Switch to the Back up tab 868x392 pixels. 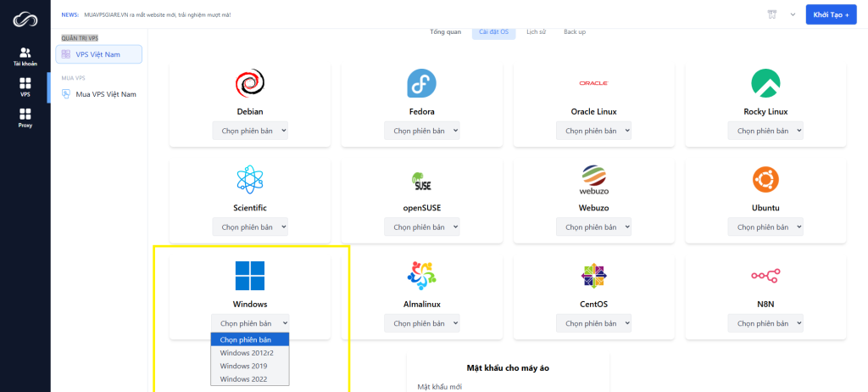[x=575, y=32]
